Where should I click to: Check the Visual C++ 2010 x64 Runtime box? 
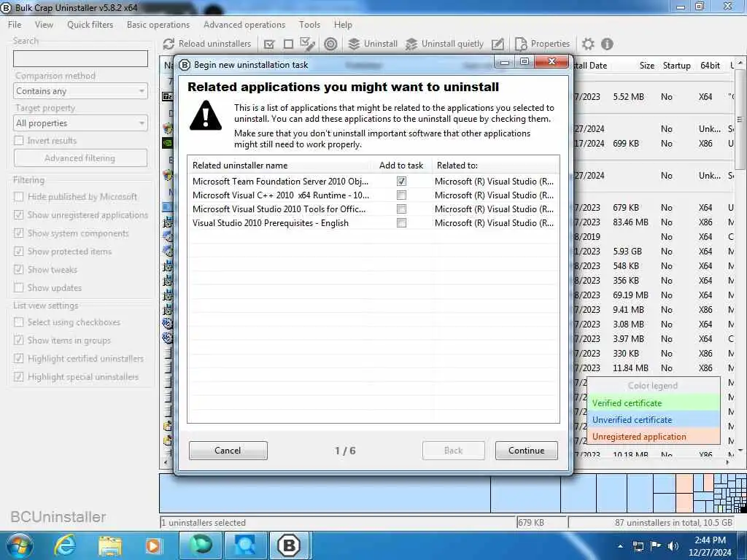(x=402, y=195)
